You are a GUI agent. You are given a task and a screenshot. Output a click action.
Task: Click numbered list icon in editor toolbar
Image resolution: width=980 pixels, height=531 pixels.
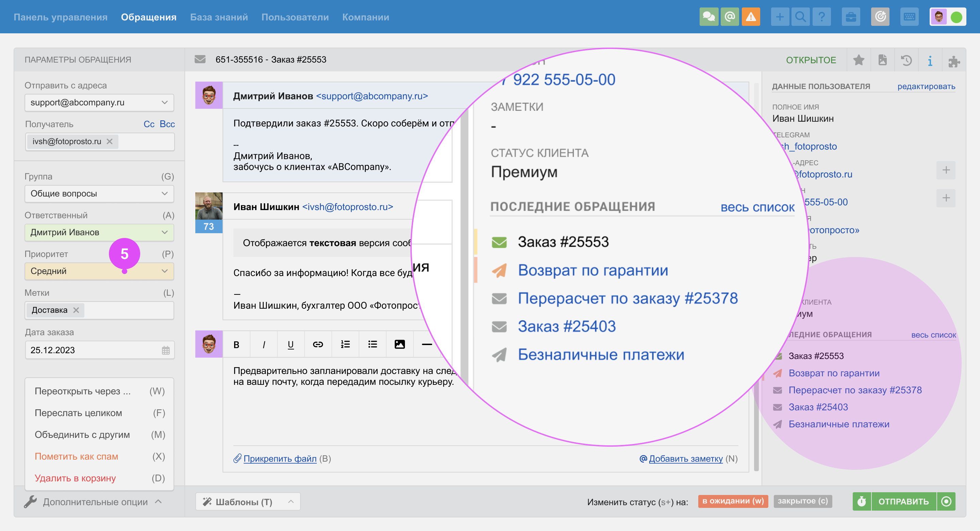coord(345,344)
